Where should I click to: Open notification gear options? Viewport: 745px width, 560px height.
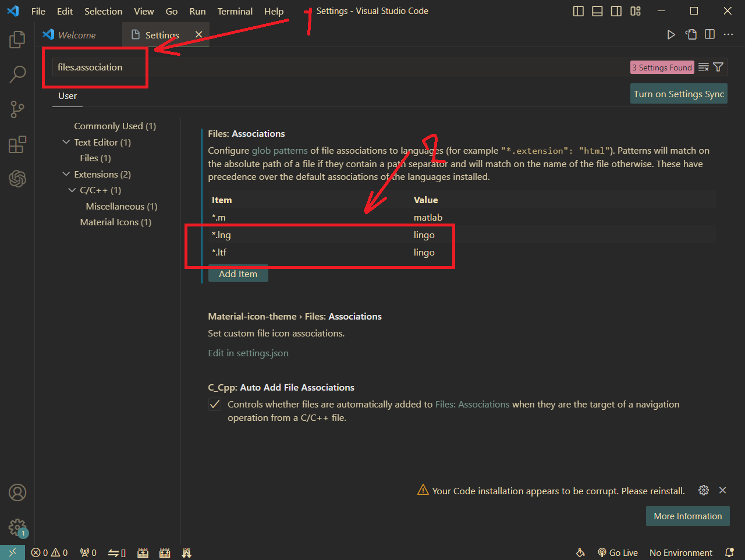tap(704, 490)
